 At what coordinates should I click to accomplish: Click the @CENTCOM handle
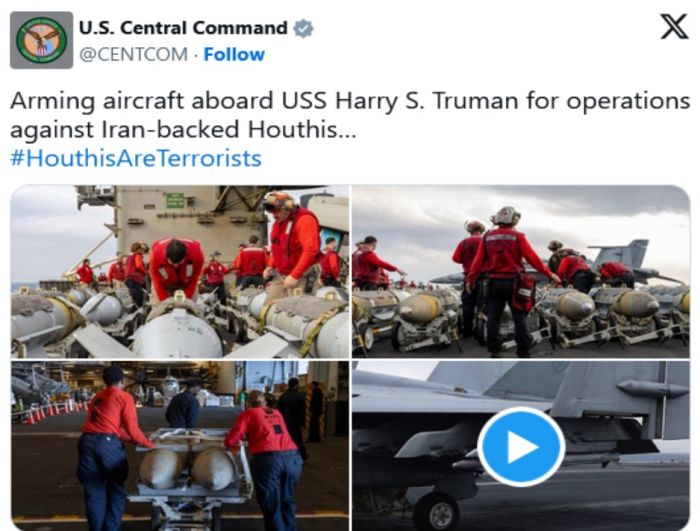[133, 54]
